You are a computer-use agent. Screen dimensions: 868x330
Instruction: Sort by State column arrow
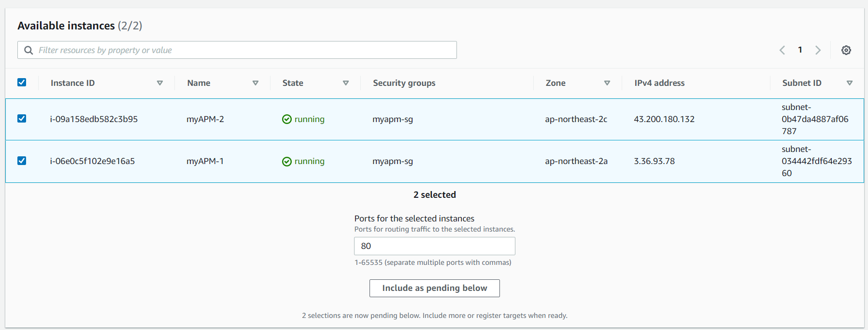(346, 83)
